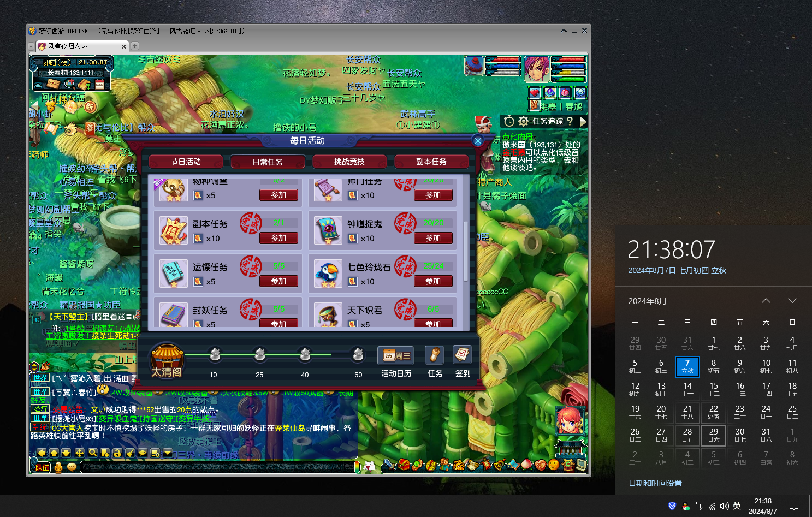This screenshot has width=812, height=517.
Task: Click the 60-point reward marker
Action: (x=358, y=355)
